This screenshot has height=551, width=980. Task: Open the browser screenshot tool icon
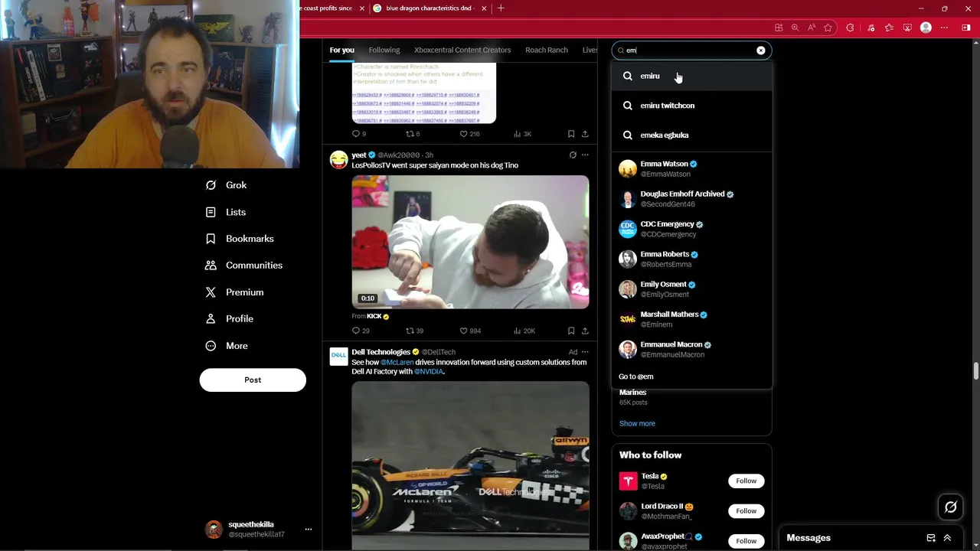click(x=907, y=28)
